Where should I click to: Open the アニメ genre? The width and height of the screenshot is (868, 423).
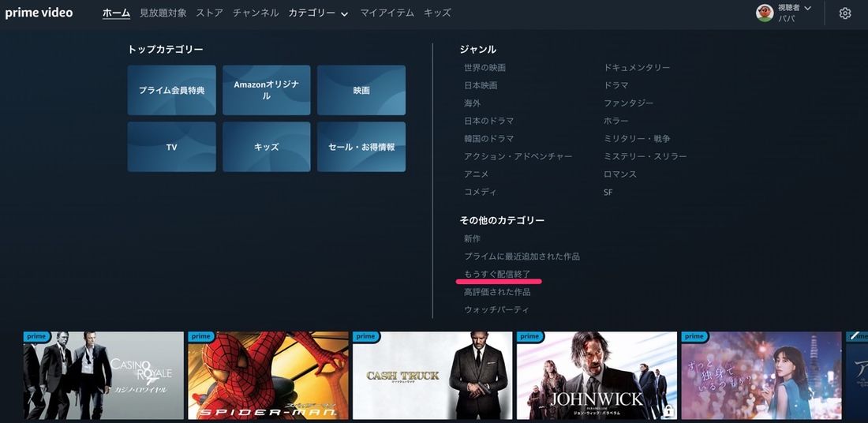click(x=477, y=174)
